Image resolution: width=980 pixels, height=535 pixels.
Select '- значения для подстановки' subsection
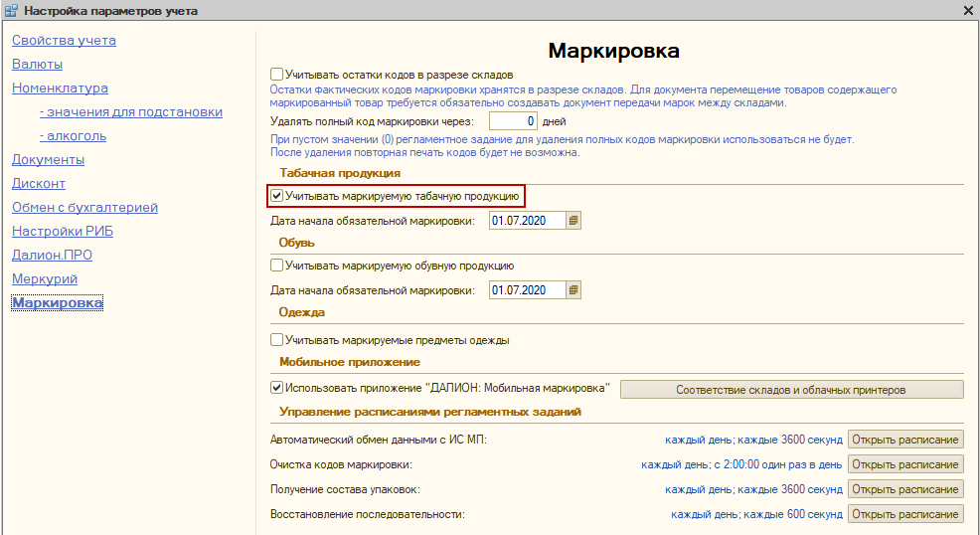click(131, 112)
